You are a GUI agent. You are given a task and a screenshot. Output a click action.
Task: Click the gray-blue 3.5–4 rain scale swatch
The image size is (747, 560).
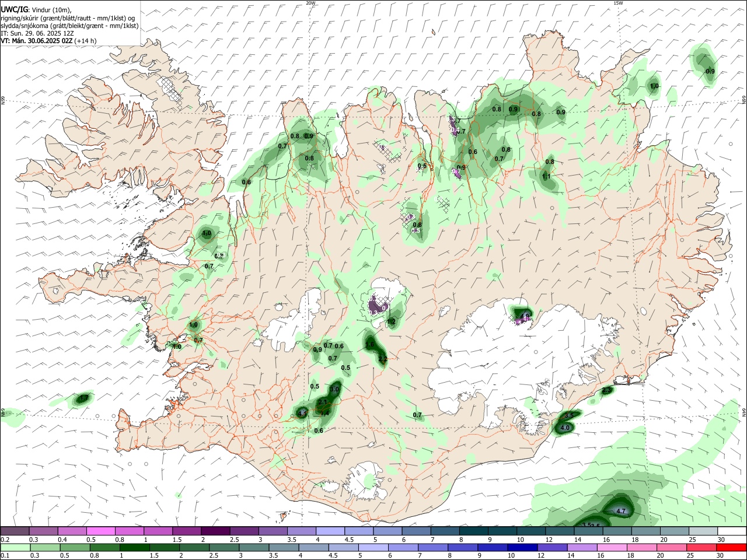pos(284,548)
